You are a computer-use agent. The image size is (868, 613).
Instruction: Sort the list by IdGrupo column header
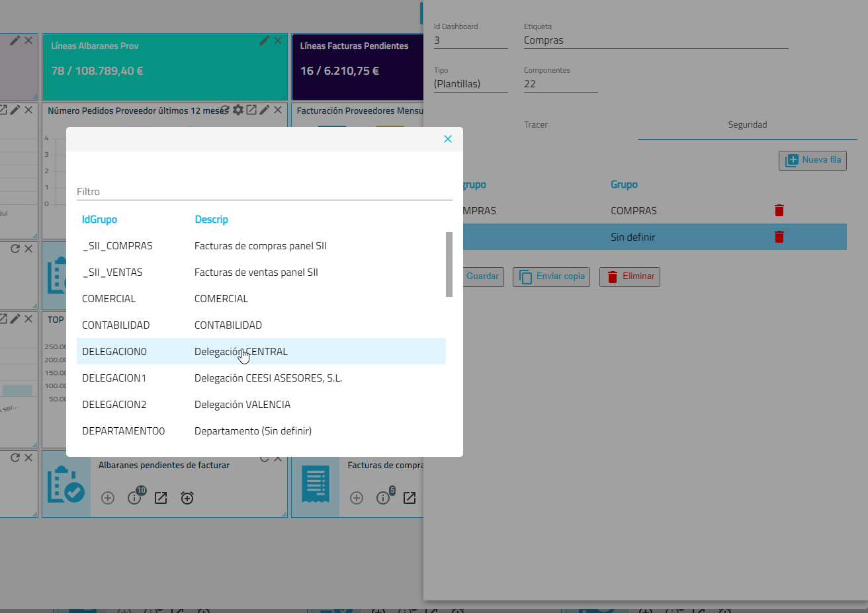pyautogui.click(x=99, y=220)
